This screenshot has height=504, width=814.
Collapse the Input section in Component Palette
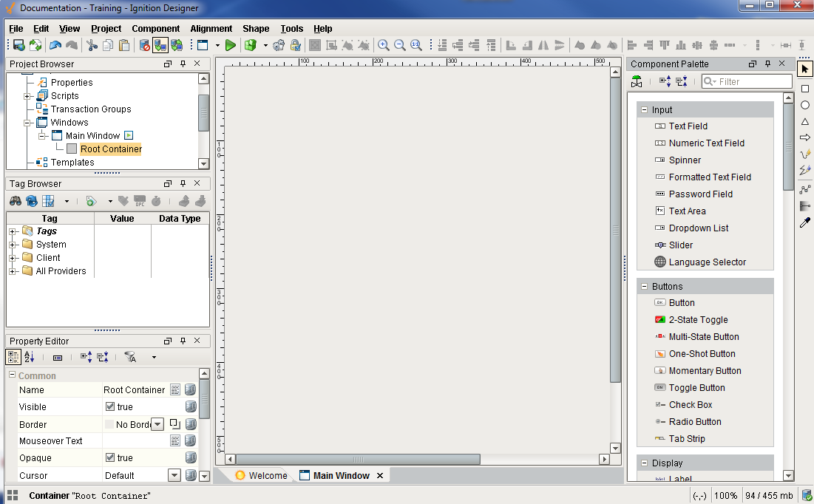[645, 109]
